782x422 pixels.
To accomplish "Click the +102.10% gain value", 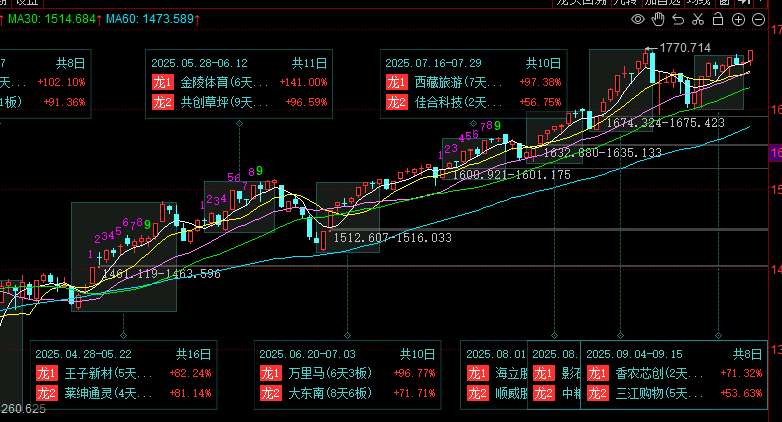I will [61, 82].
